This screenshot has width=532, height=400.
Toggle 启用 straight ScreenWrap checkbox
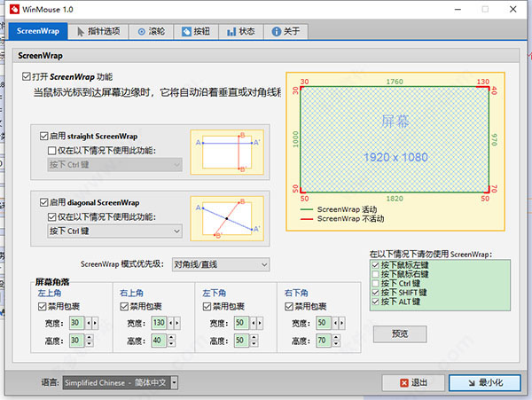click(43, 136)
